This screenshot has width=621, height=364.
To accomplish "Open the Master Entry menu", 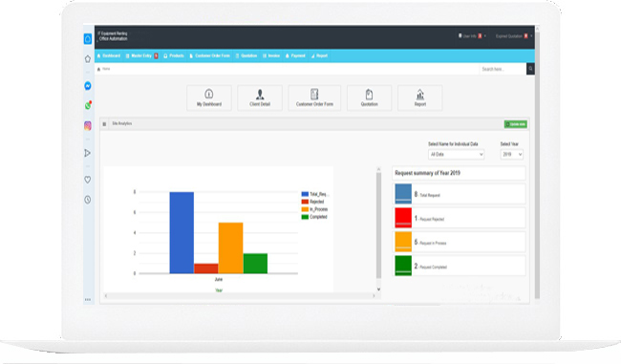I will [141, 55].
